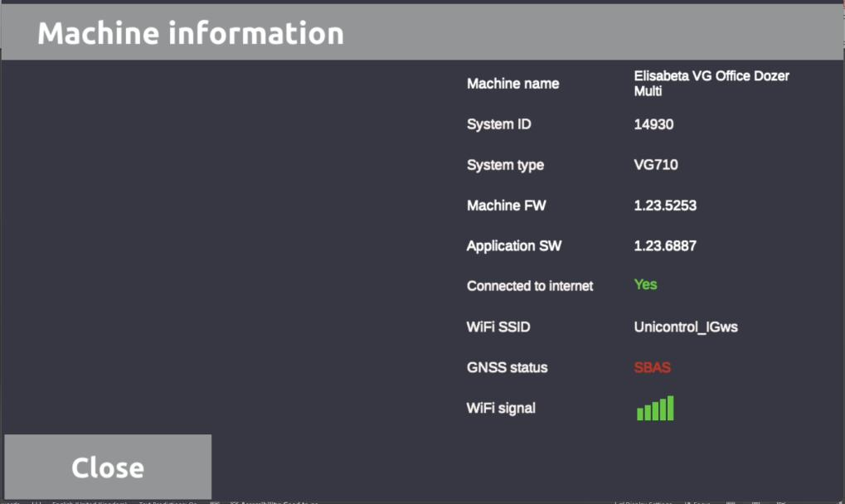Viewport: 845px width, 504px height.
Task: Select the Connected to internet label
Action: [x=530, y=286]
